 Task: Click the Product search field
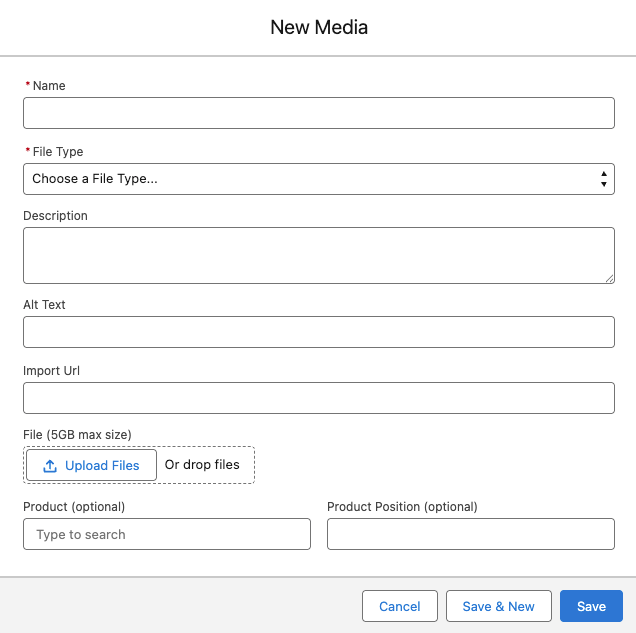point(167,534)
